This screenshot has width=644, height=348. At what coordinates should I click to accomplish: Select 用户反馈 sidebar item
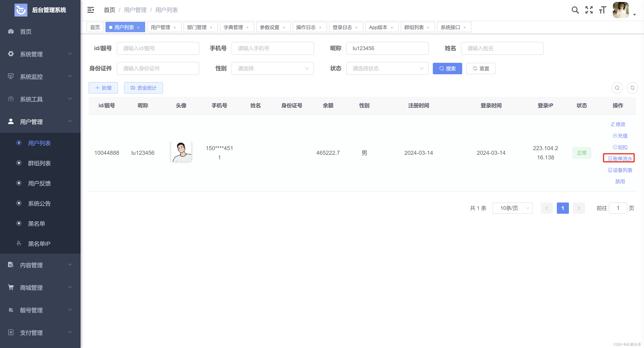[39, 183]
